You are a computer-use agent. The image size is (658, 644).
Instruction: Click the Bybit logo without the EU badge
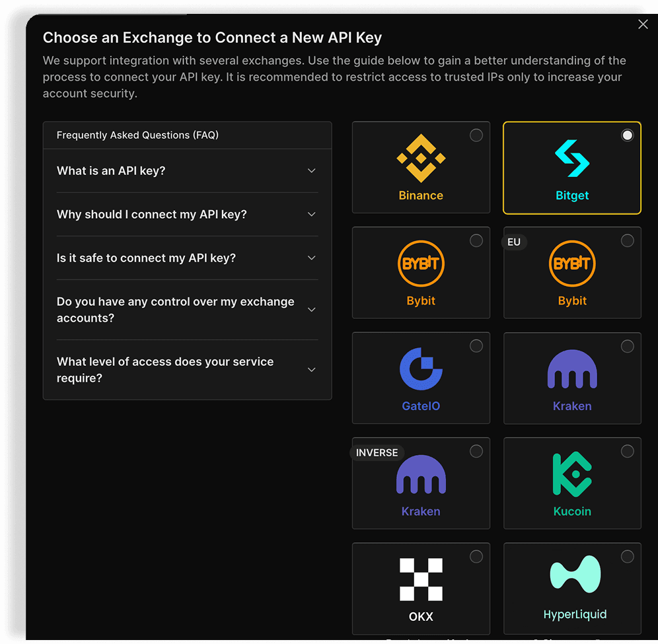coord(421,264)
